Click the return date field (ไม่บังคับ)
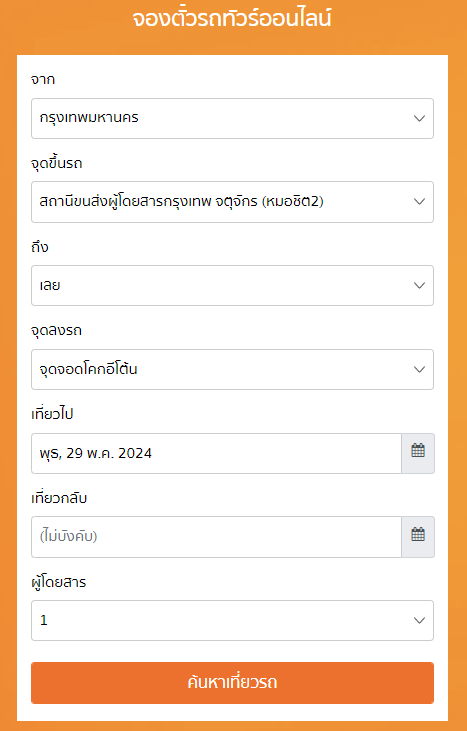The image size is (467, 731). click(216, 537)
